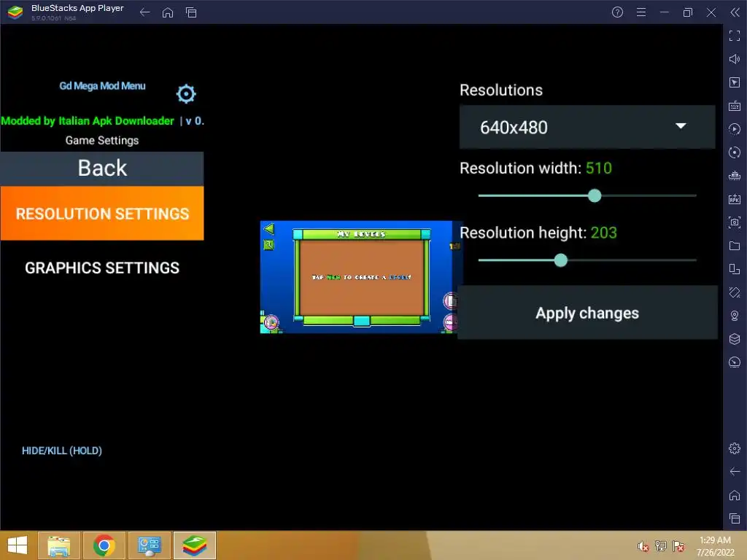Open the media folder icon in the side toolbar

tap(735, 246)
